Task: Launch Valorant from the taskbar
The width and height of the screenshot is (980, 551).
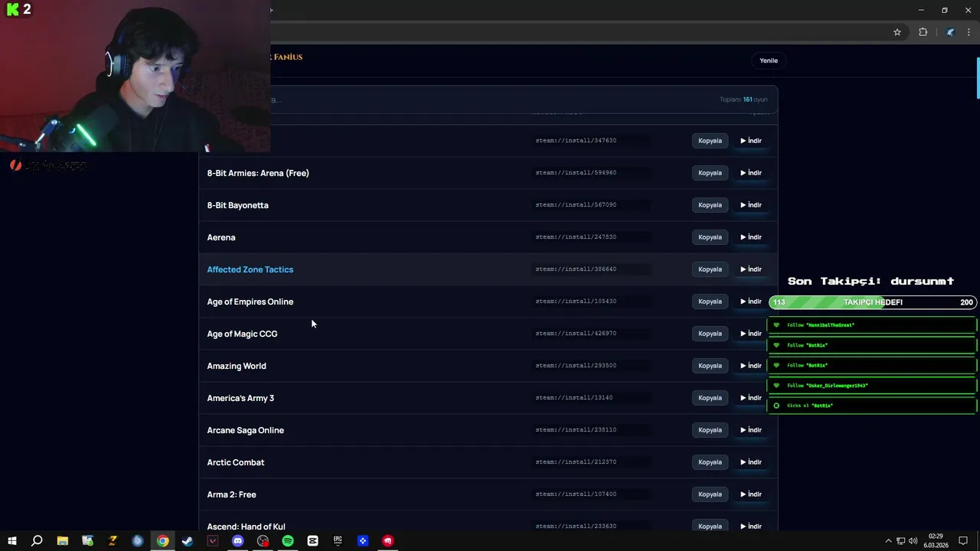Action: [213, 541]
